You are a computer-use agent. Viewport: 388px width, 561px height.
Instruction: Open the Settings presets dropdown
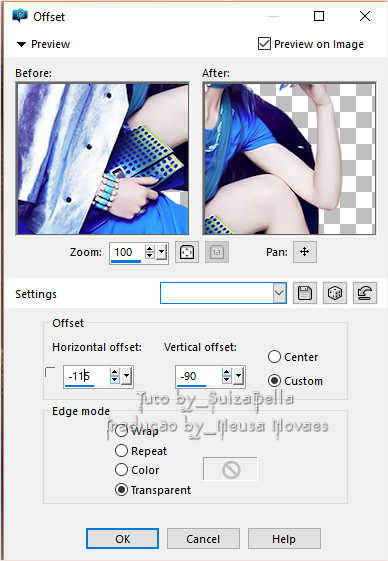click(279, 293)
